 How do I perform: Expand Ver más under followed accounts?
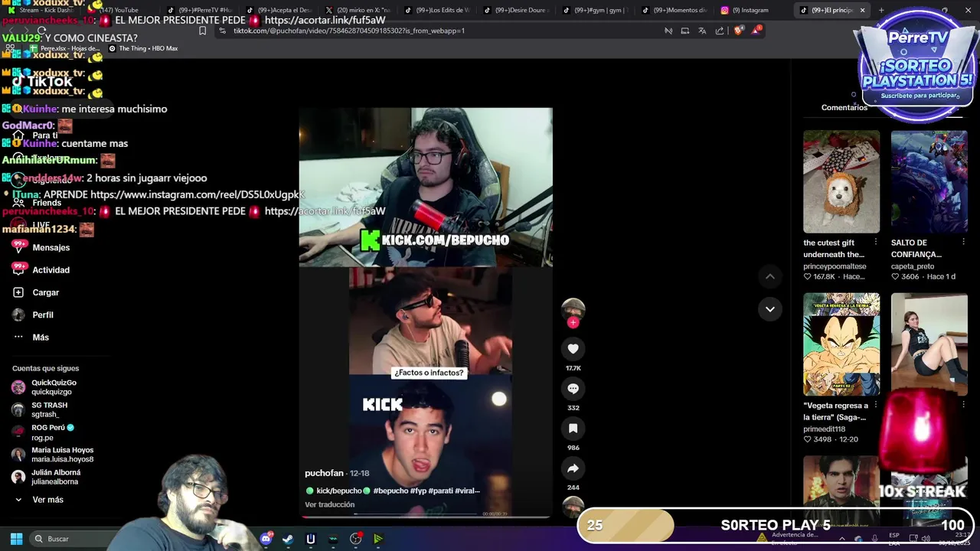point(38,500)
